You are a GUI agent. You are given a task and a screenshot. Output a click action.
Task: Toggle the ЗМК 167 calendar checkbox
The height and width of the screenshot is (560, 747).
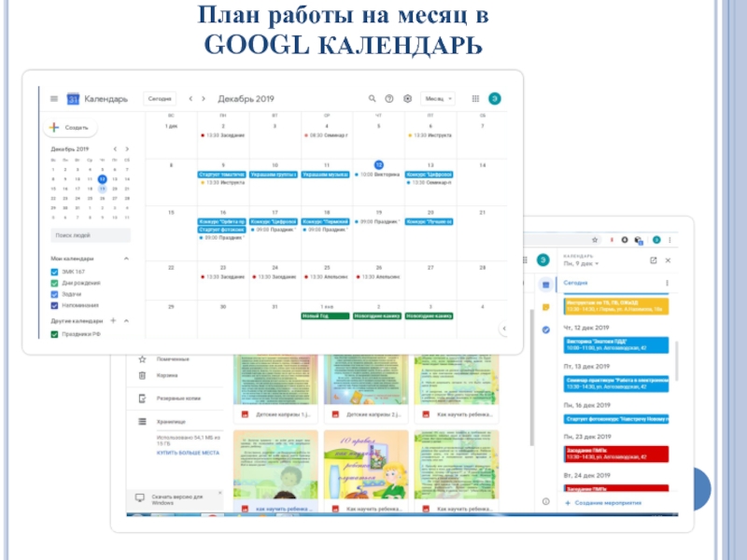[x=55, y=273]
